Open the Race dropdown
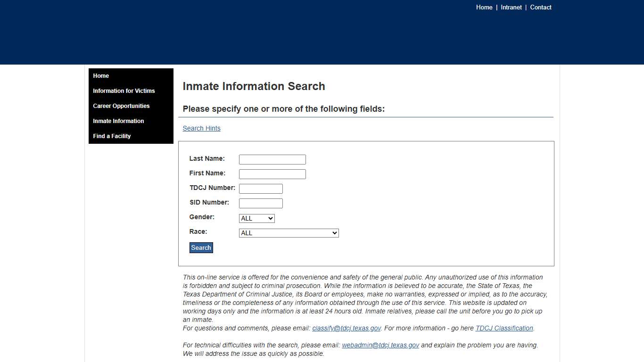The image size is (644, 362). pyautogui.click(x=289, y=233)
